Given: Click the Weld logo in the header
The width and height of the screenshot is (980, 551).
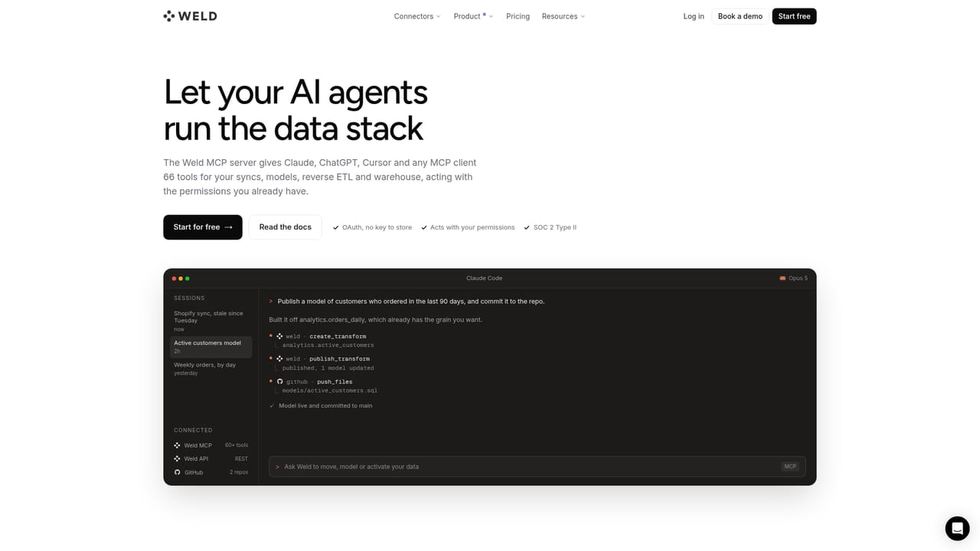Looking at the screenshot, I should (190, 16).
